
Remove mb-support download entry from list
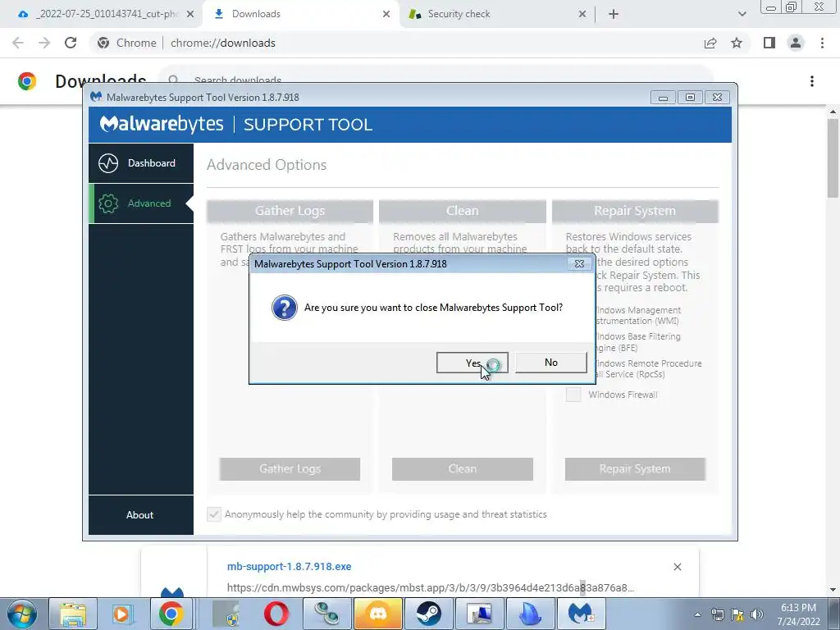(x=677, y=567)
